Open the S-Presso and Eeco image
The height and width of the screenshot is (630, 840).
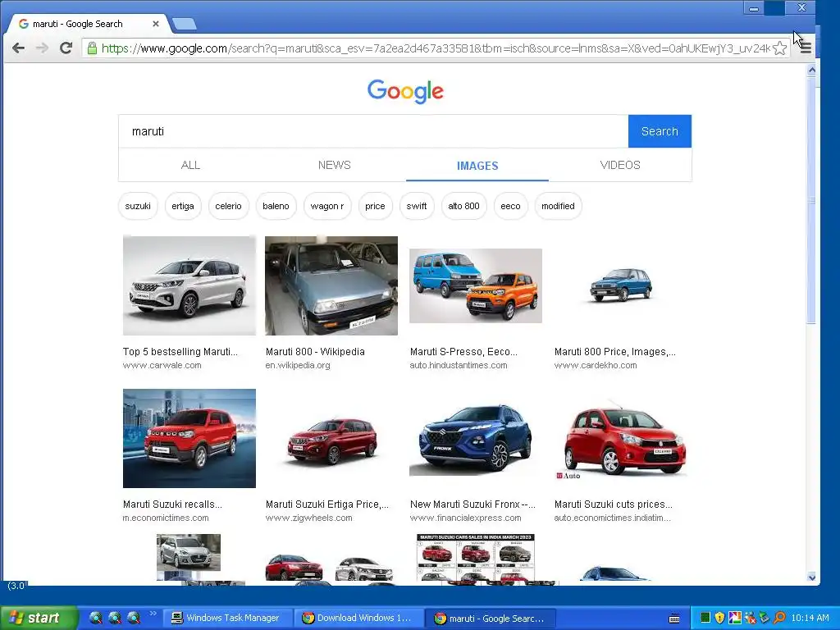tap(476, 285)
